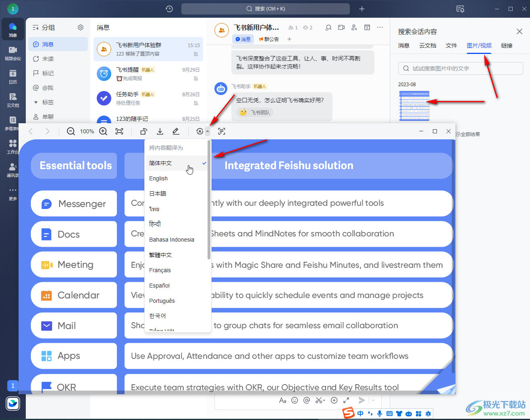Click the global search bar
This screenshot has height=420, width=530.
pos(266,9)
